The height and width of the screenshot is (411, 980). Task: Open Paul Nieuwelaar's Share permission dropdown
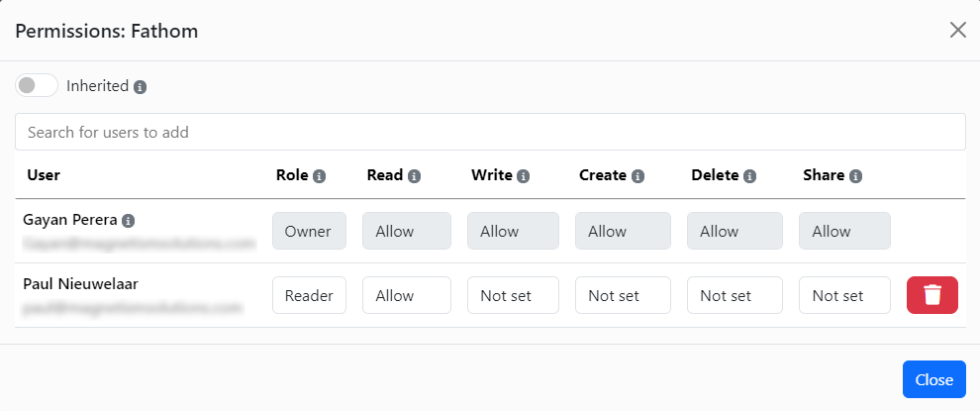click(844, 295)
